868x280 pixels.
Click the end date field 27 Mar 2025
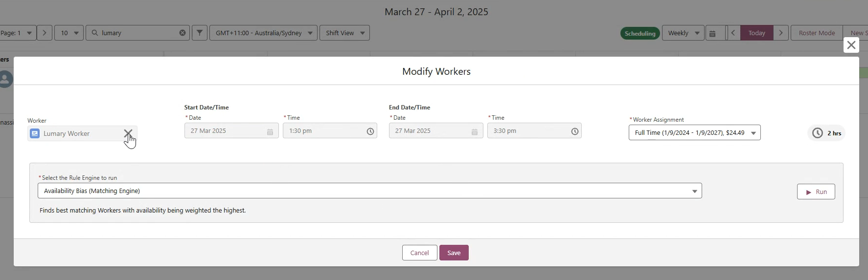(x=436, y=130)
